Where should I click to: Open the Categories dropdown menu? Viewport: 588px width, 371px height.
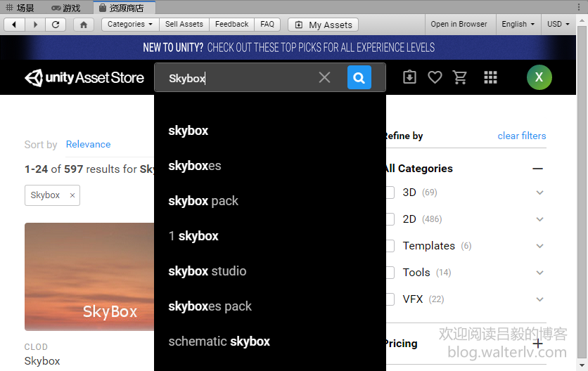pos(130,25)
